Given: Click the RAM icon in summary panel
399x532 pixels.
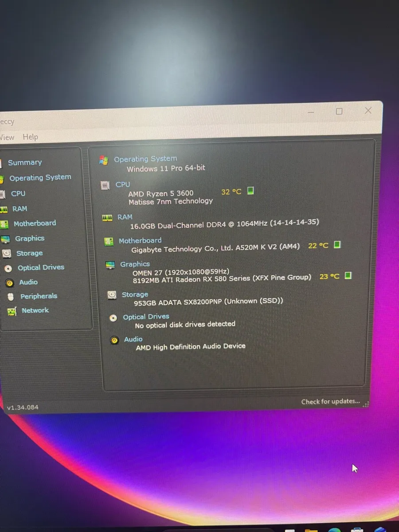Looking at the screenshot, I should click(107, 218).
